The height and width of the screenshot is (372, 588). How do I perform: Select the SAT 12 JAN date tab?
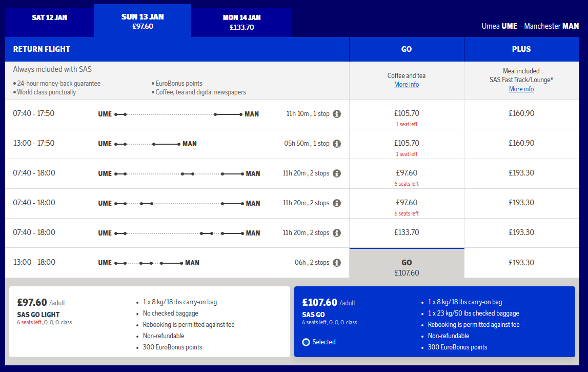(x=50, y=22)
